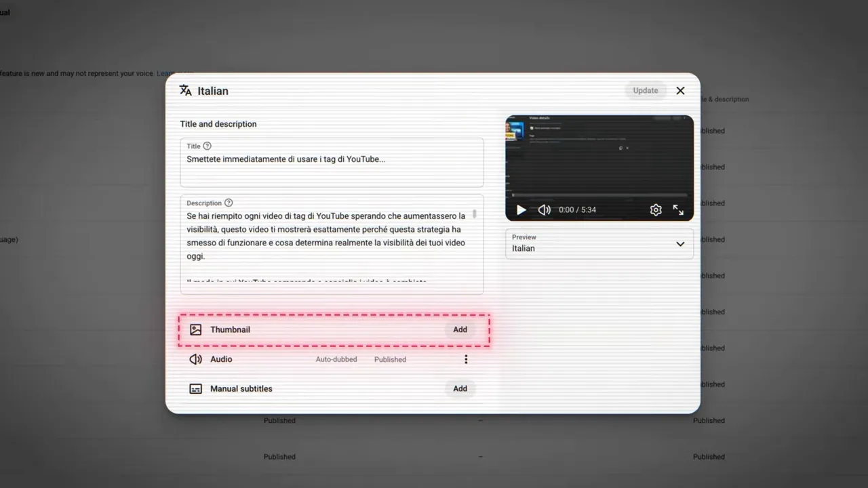Click Published status in Audio row
868x488 pixels.
pyautogui.click(x=390, y=359)
